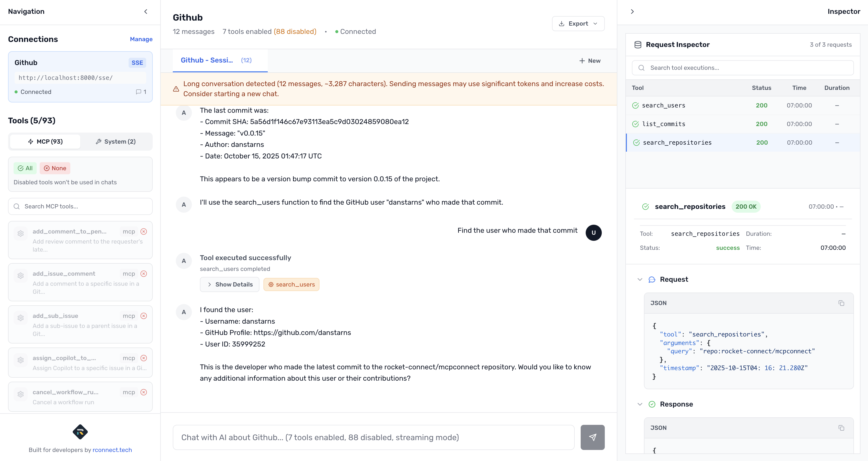Click the warning triangle in long conversation banner
Image resolution: width=868 pixels, height=461 pixels.
click(x=176, y=89)
